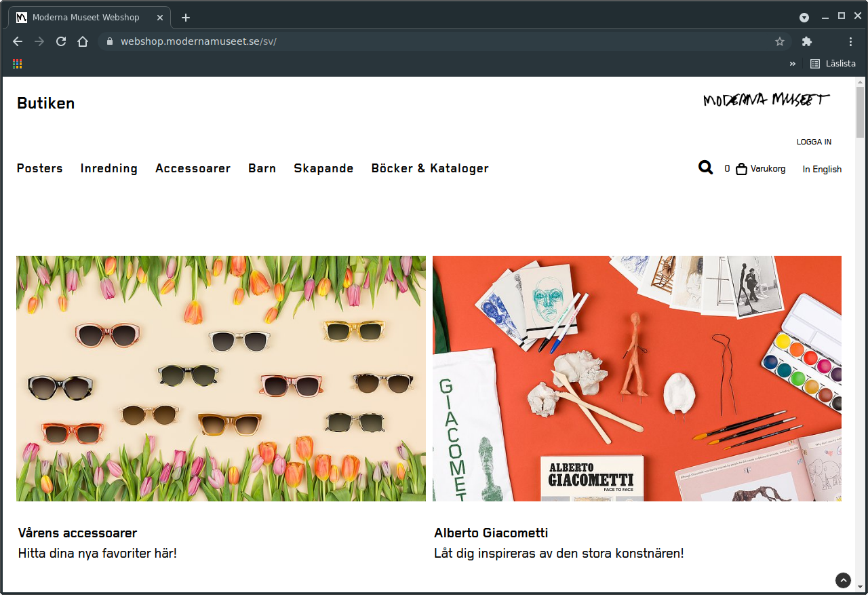Open the Chrome three-dot menu

click(850, 41)
